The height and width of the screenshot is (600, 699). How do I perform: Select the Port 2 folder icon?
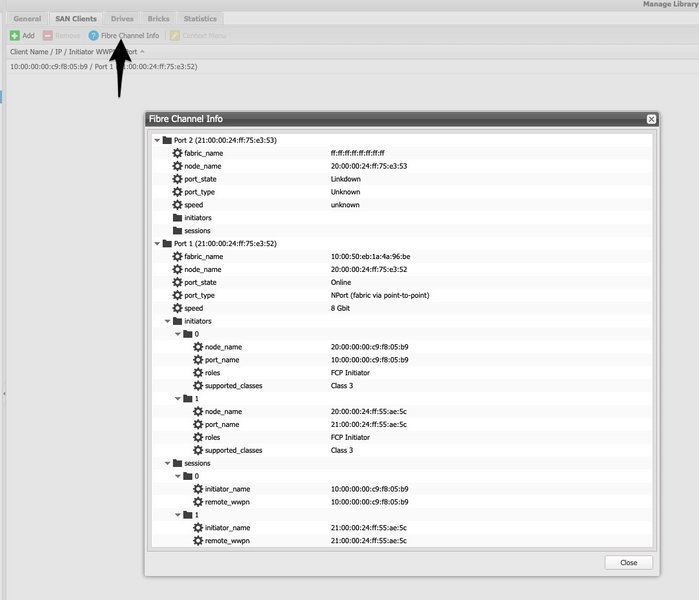coord(166,140)
